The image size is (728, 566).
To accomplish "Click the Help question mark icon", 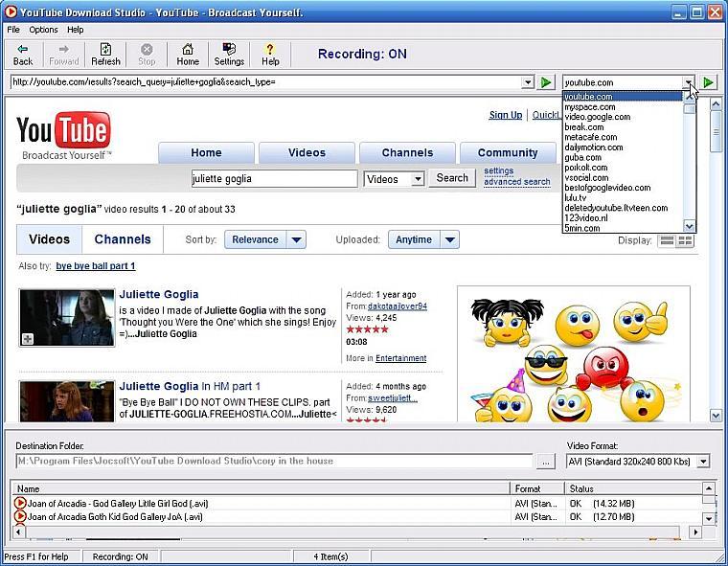I will click(270, 54).
